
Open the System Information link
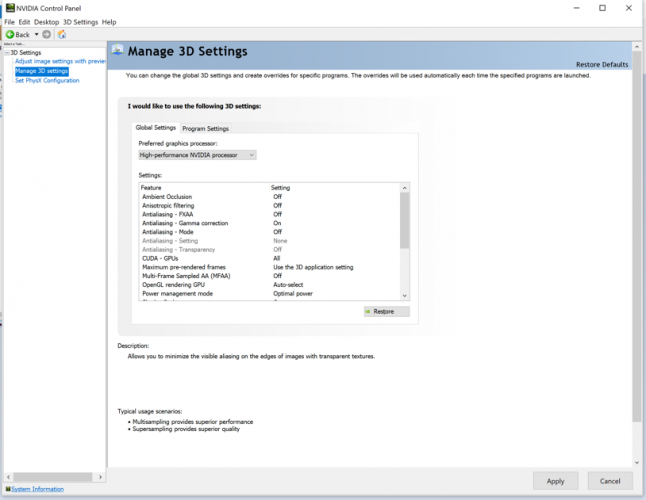(x=38, y=489)
